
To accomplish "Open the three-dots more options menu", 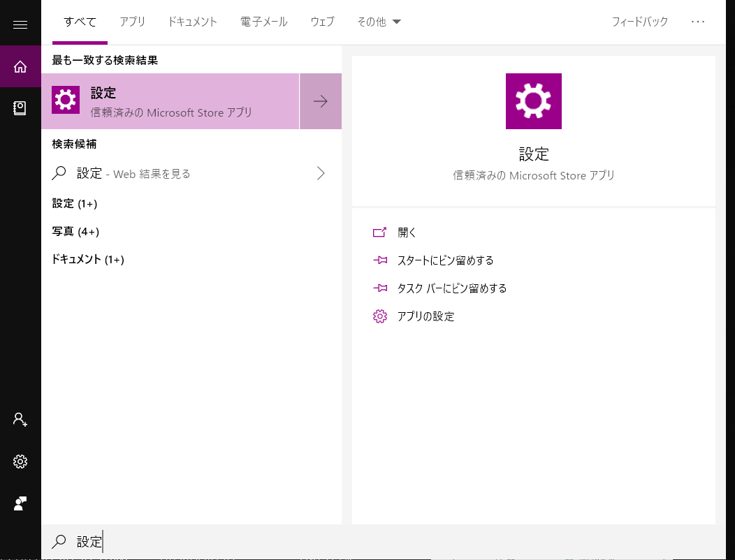I will coord(698,22).
